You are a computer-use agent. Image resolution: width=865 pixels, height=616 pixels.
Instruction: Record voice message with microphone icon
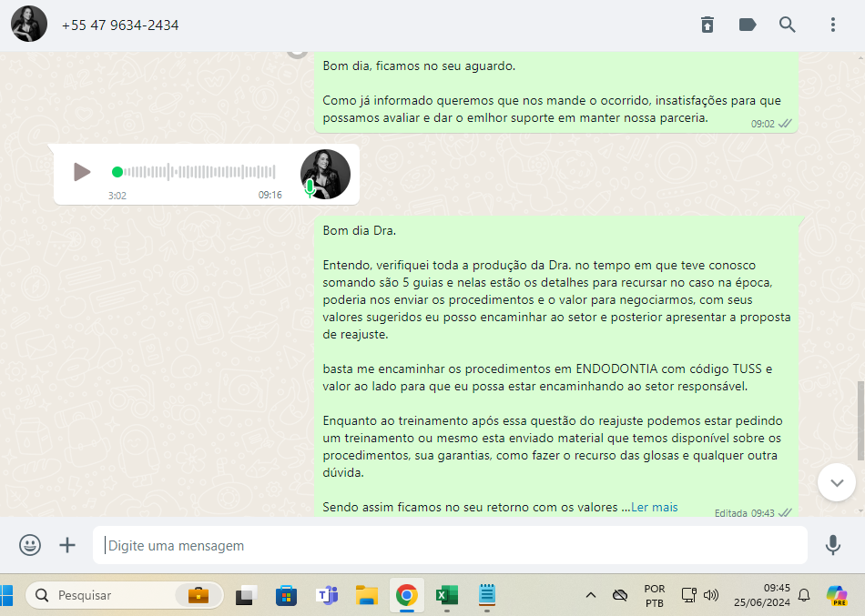(833, 545)
